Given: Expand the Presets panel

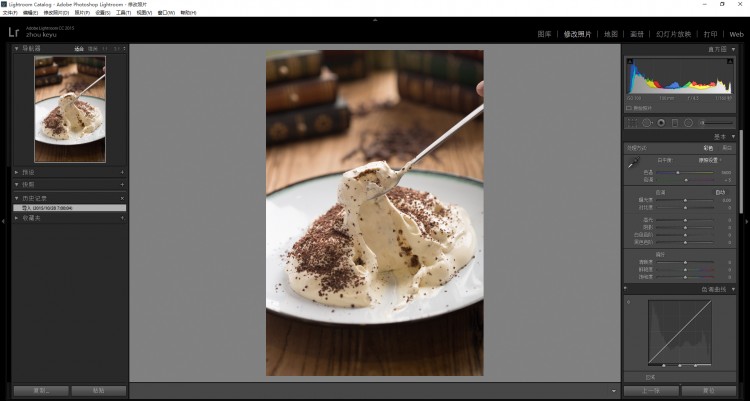Looking at the screenshot, I should [17, 172].
